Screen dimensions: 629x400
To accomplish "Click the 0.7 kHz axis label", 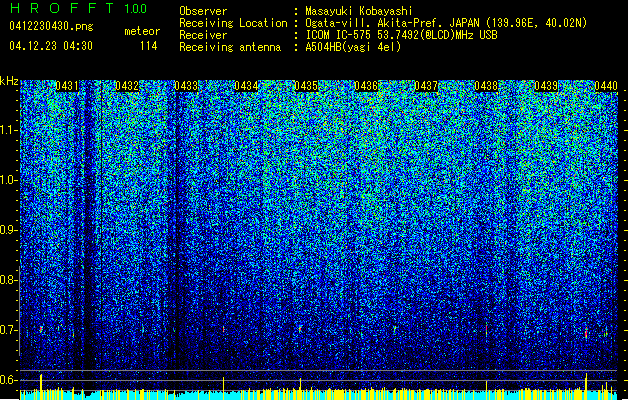I will [x=9, y=330].
